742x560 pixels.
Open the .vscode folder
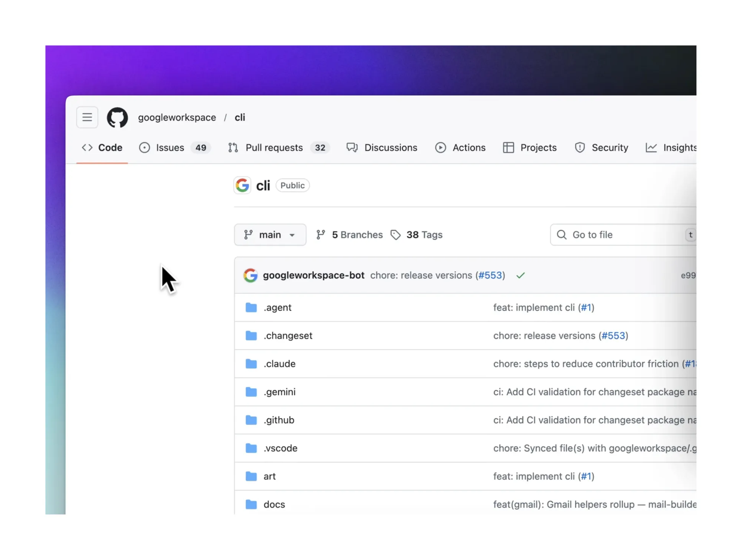280,448
